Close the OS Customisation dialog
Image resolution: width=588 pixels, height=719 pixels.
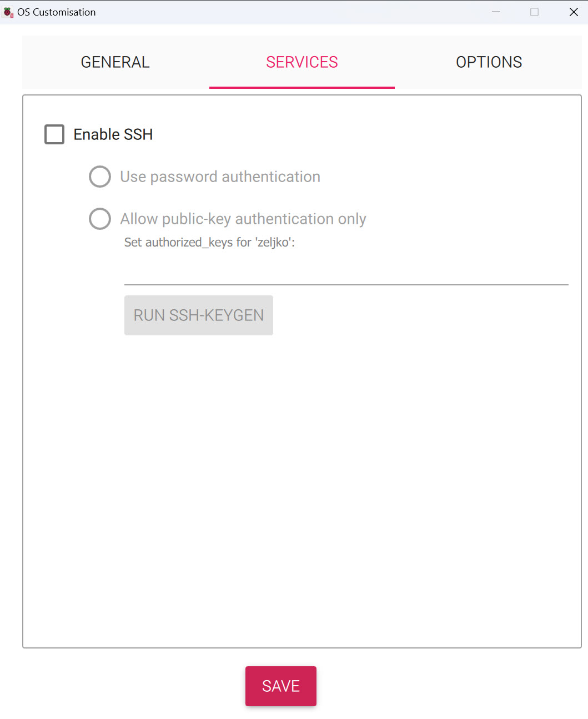coord(574,12)
